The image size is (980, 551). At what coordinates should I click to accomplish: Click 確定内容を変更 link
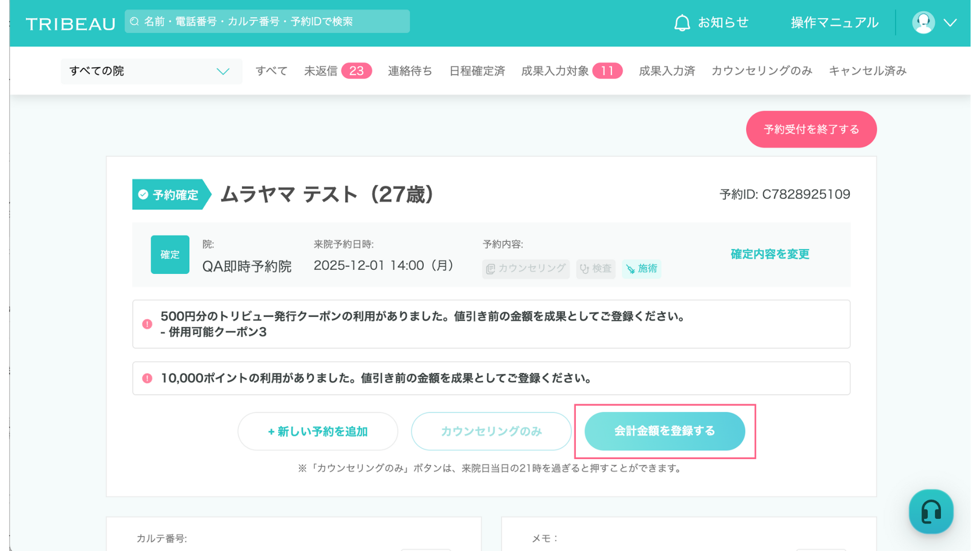[770, 254]
